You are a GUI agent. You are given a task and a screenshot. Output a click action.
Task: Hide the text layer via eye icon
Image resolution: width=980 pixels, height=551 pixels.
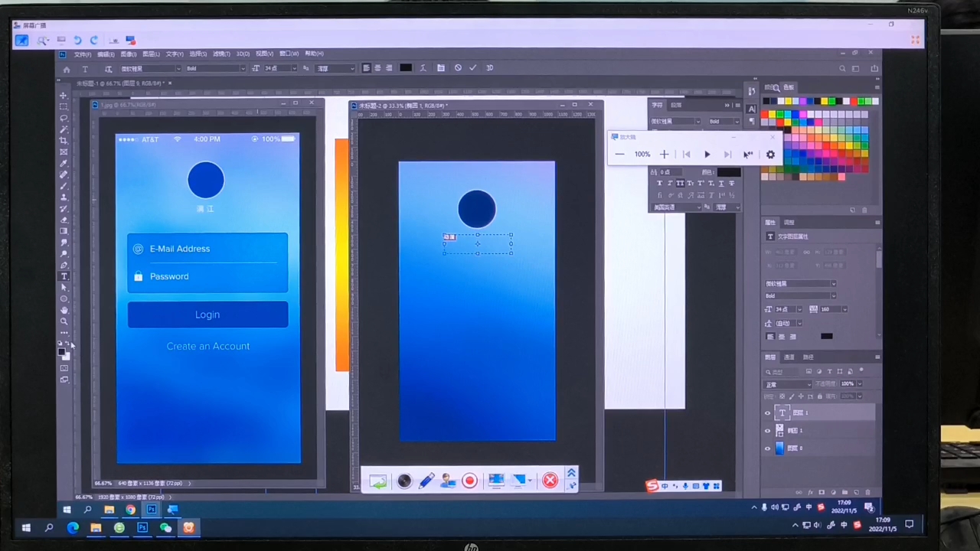768,412
